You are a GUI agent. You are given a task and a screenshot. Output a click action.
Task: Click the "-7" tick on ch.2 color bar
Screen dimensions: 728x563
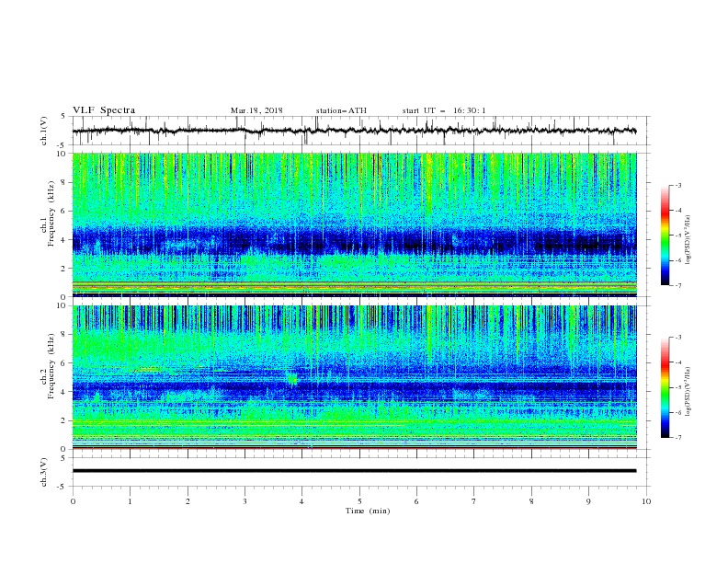[x=677, y=437]
